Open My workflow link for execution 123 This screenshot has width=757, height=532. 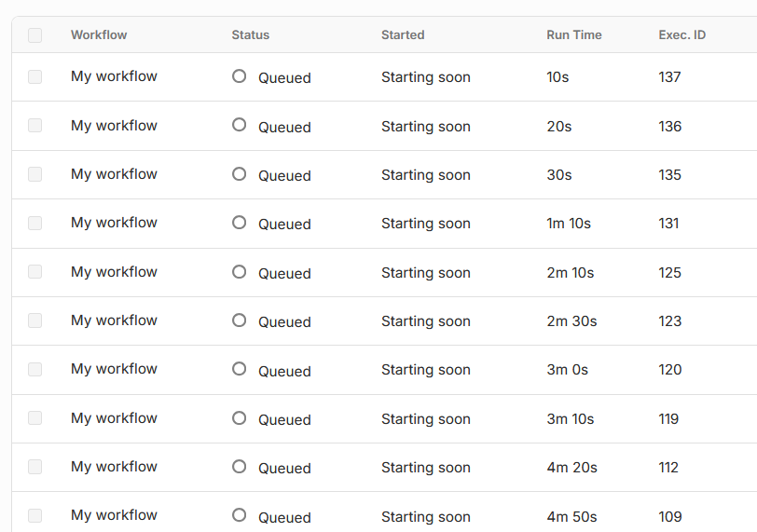[114, 321]
